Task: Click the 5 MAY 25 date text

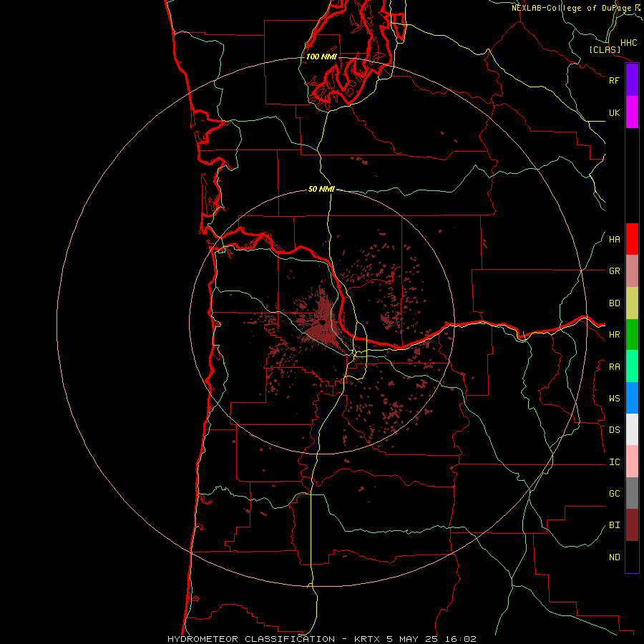Action: 414,639
